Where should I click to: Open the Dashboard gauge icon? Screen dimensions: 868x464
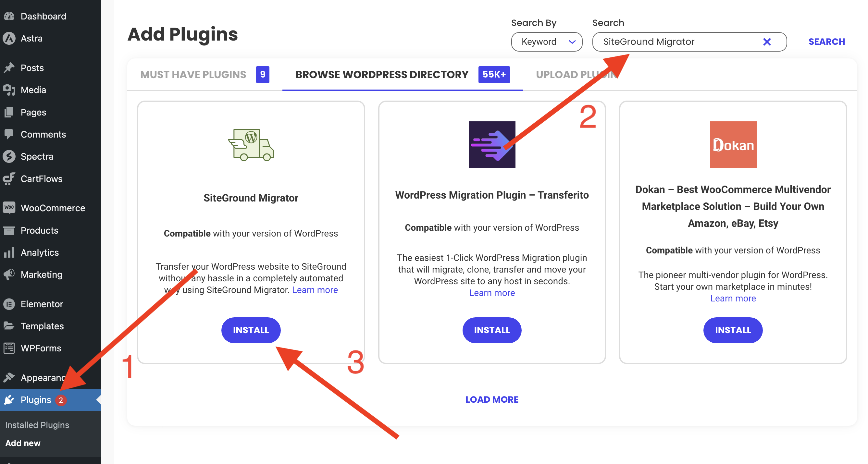[9, 16]
